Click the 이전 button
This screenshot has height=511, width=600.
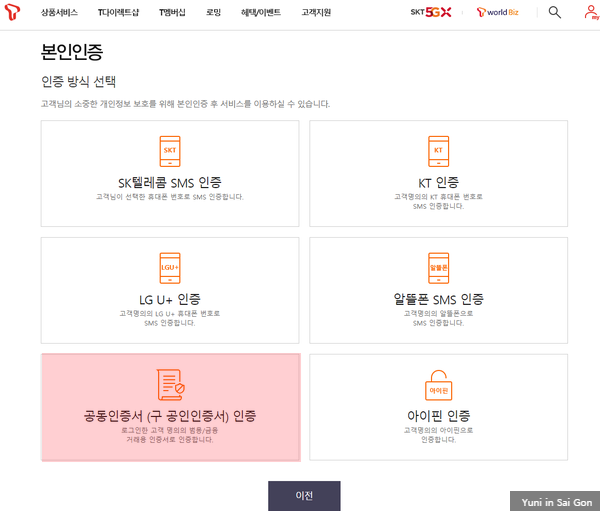tap(304, 496)
